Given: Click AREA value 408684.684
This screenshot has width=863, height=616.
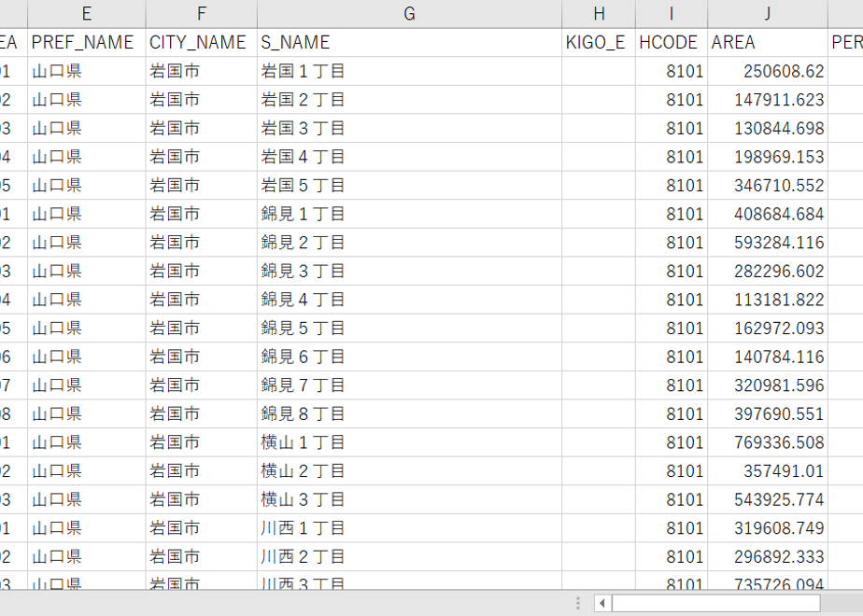Looking at the screenshot, I should [768, 214].
